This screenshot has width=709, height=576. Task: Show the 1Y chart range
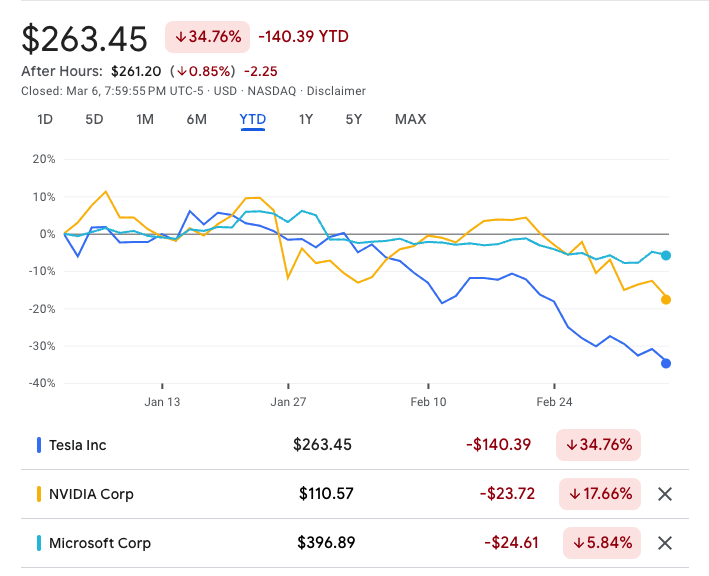click(306, 119)
